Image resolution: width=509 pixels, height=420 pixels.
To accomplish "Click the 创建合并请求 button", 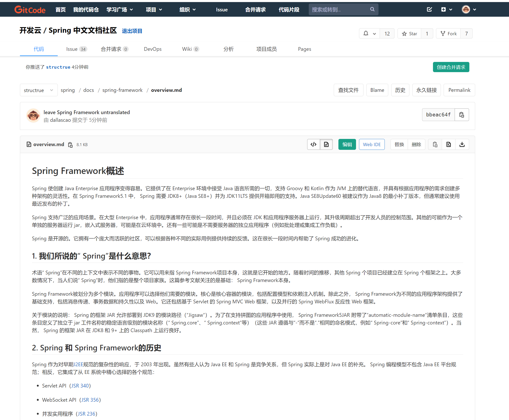I will (451, 67).
